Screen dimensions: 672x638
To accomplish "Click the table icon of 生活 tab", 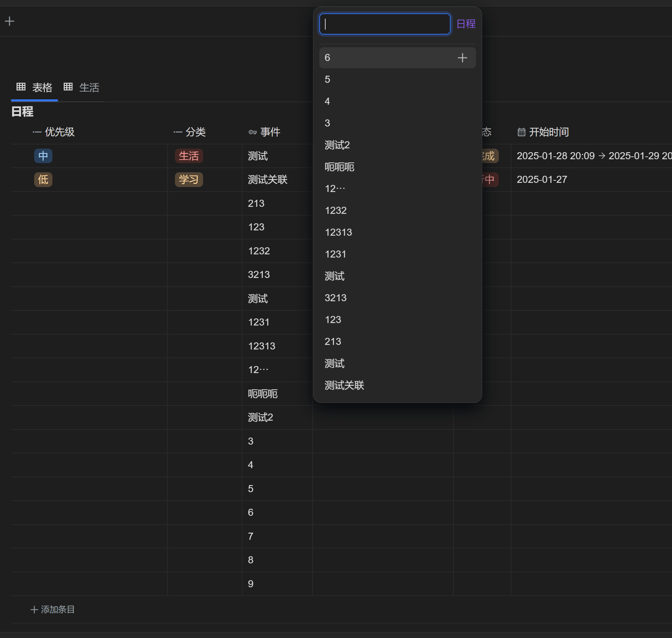I will point(68,87).
